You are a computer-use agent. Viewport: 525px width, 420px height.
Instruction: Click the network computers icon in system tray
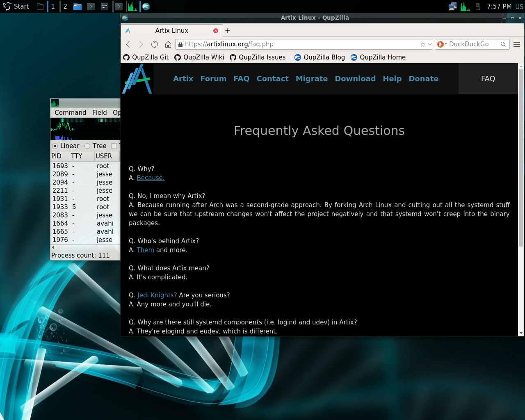coord(452,6)
